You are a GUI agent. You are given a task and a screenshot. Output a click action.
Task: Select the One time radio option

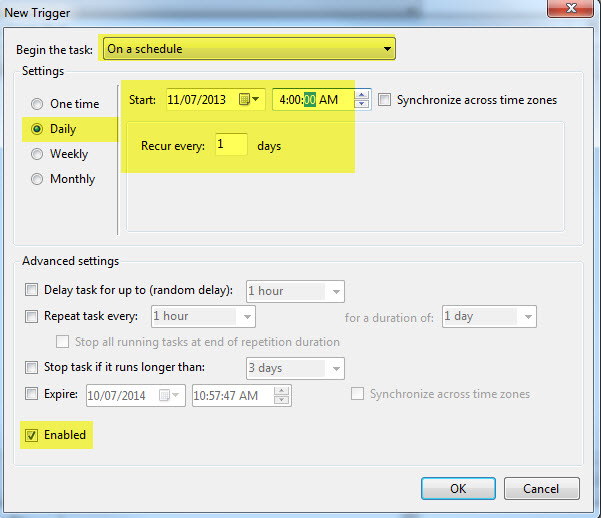point(37,104)
